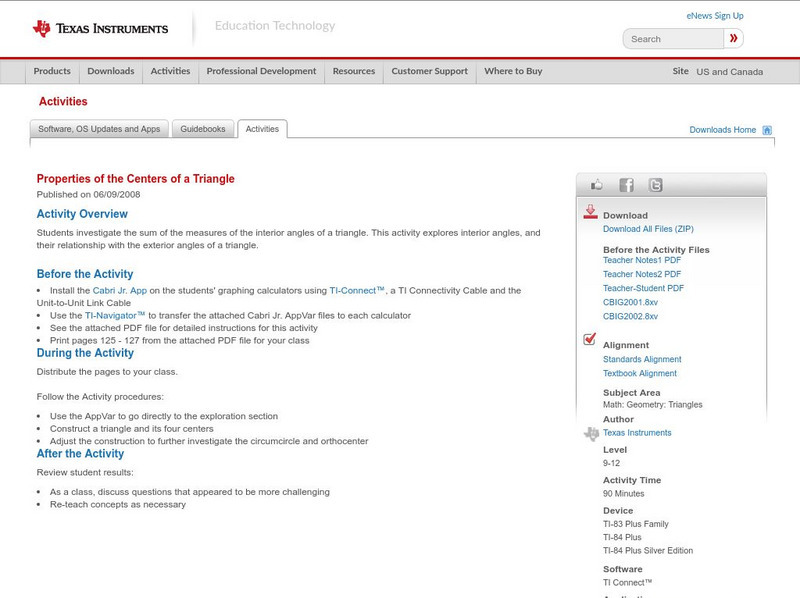Switch to Software, OS Updates and Apps tab
The width and height of the screenshot is (800, 598).
(99, 129)
